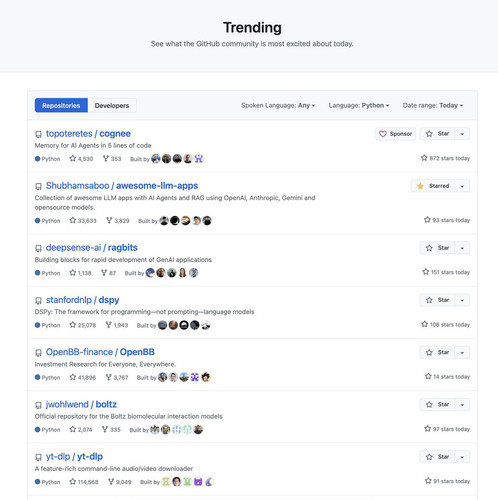The width and height of the screenshot is (498, 500).
Task: Star the cognee repository
Action: click(437, 134)
